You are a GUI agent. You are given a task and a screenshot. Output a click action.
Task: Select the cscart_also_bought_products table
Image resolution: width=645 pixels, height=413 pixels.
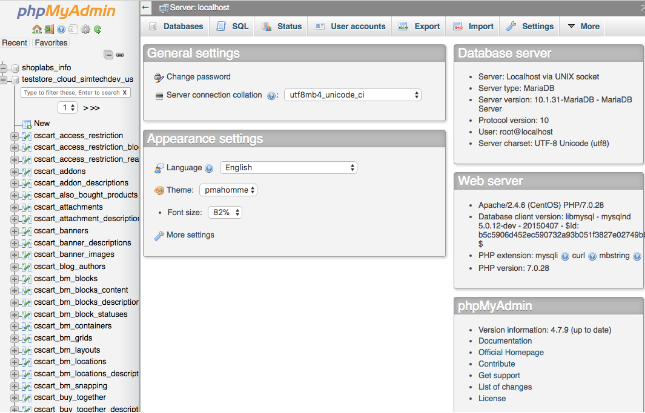point(86,195)
